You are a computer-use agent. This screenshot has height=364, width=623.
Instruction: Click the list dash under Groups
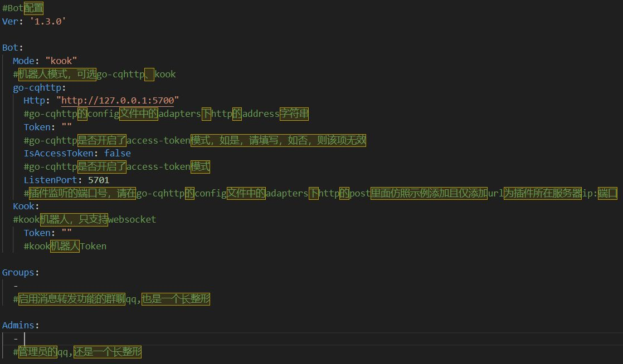(15, 286)
